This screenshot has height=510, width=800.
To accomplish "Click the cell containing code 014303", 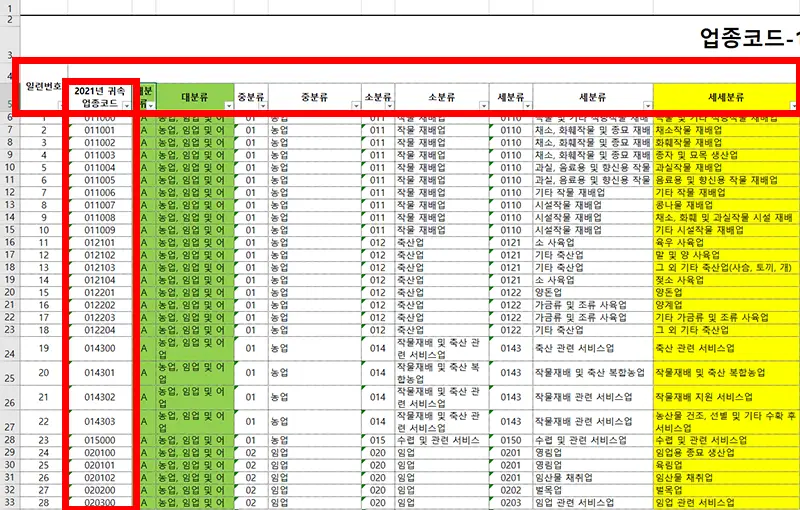I will pyautogui.click(x=99, y=422).
